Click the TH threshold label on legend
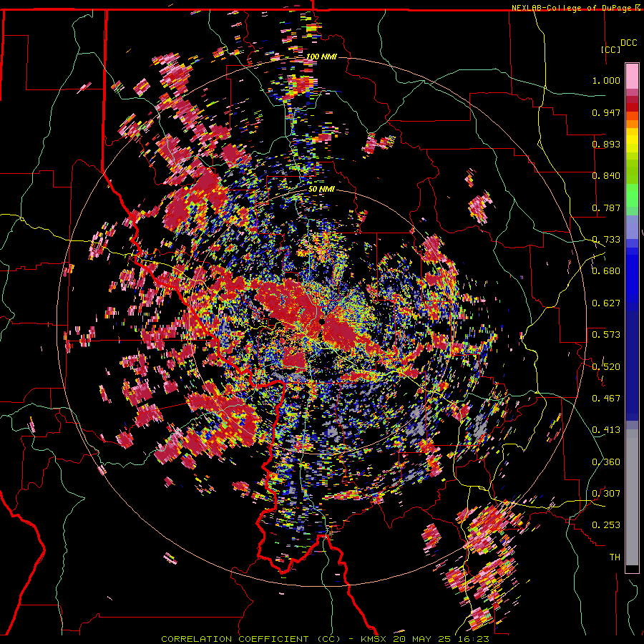 click(615, 557)
